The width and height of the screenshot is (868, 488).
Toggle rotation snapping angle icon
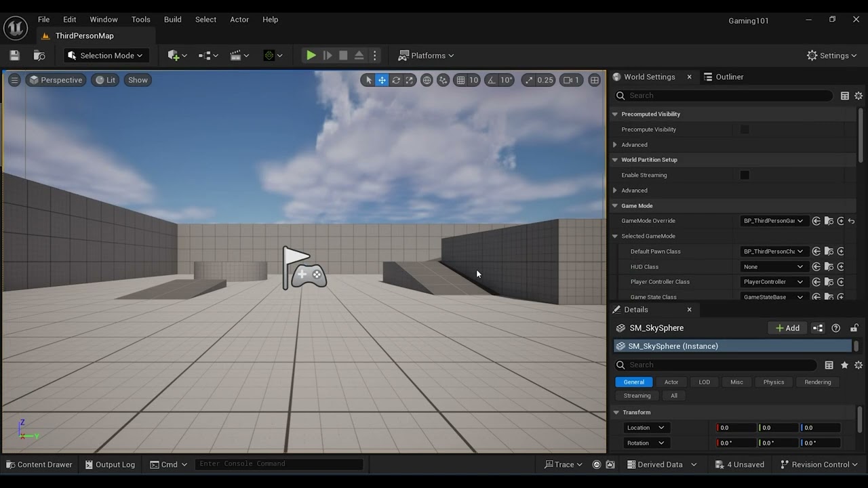(492, 80)
